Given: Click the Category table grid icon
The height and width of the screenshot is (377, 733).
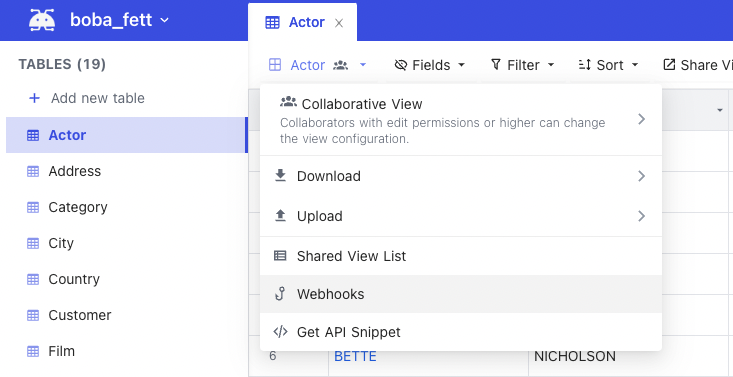Looking at the screenshot, I should [x=33, y=207].
